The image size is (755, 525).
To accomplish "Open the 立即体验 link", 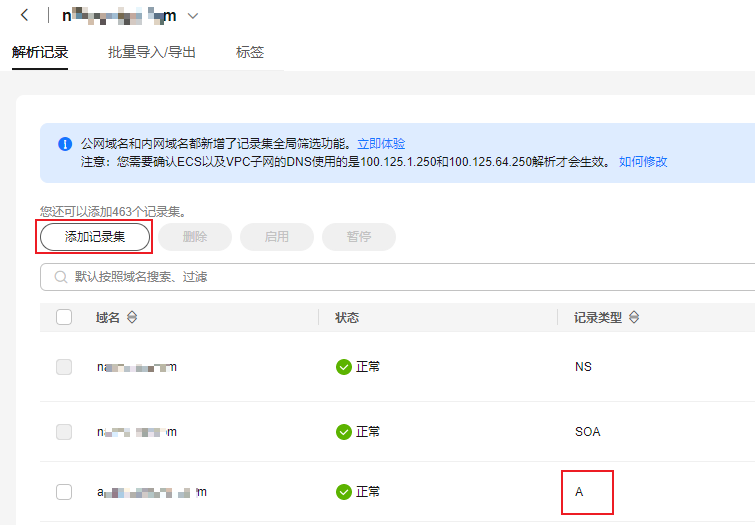I will pyautogui.click(x=381, y=144).
